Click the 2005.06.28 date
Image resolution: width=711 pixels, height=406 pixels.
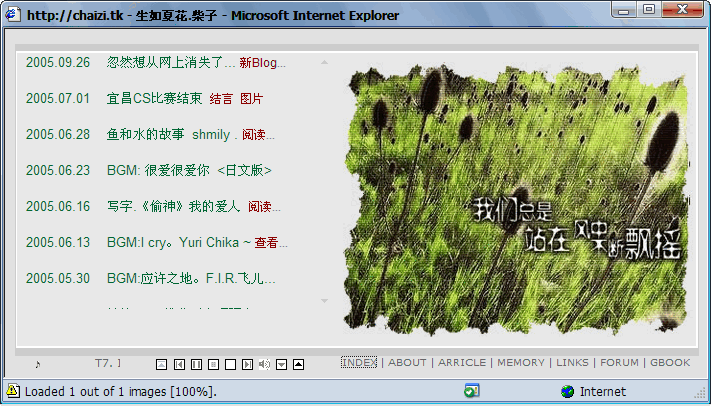click(x=58, y=135)
